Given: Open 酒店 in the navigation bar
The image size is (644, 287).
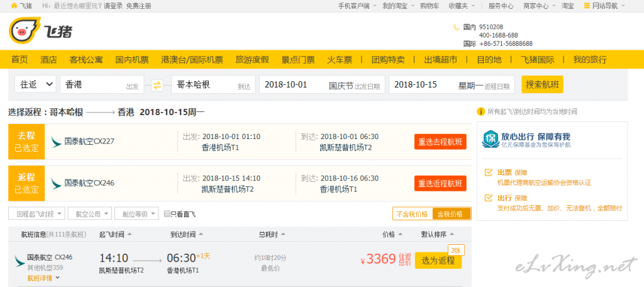Looking at the screenshot, I should (x=48, y=60).
